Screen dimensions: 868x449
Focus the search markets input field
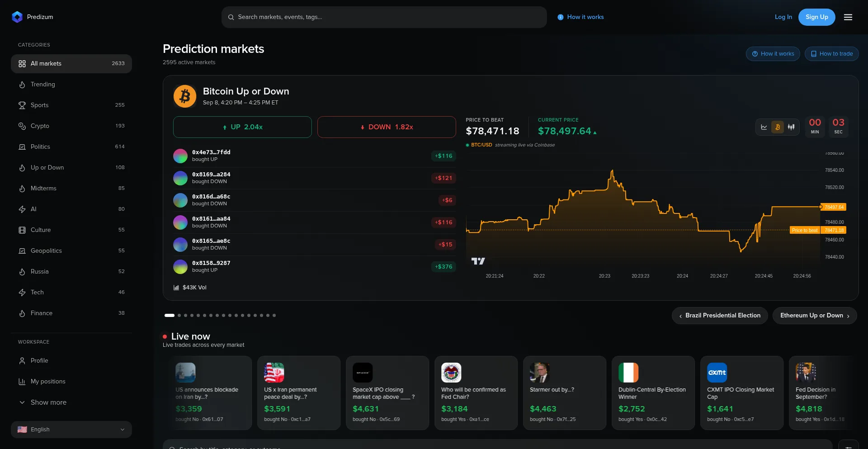384,17
